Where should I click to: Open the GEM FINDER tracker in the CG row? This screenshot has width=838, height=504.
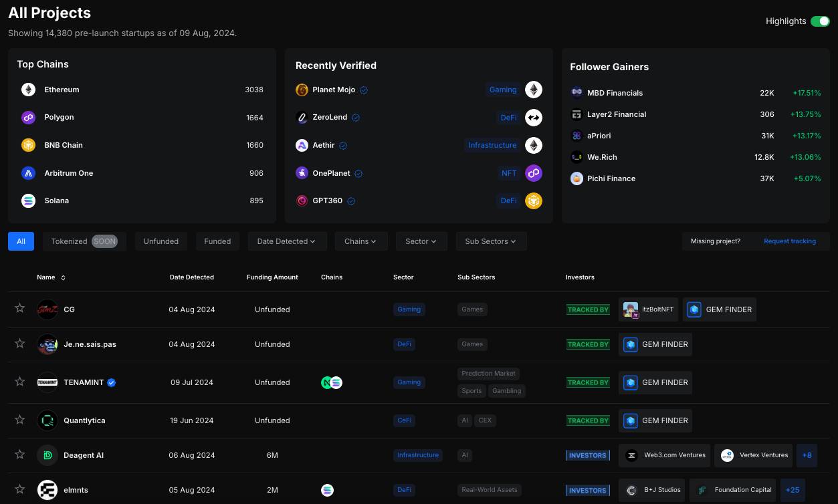click(720, 309)
